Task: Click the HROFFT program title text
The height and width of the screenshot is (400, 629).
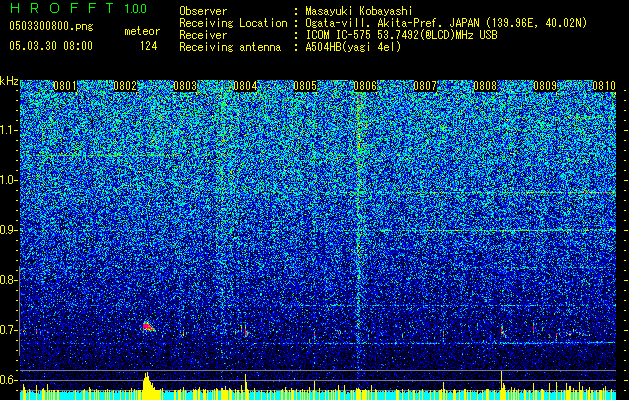Action: [62, 8]
